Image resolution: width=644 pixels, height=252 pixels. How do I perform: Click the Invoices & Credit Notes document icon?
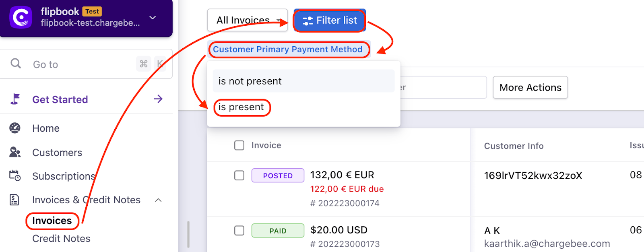coord(14,200)
